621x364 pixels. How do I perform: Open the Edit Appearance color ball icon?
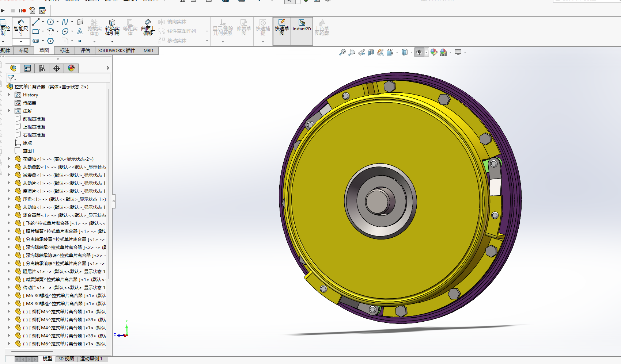(433, 53)
